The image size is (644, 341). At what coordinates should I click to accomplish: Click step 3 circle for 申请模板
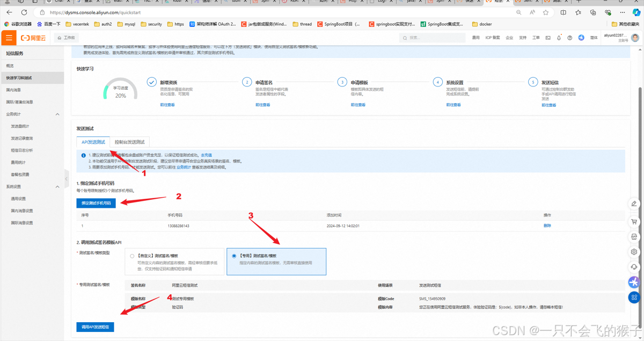tap(342, 82)
